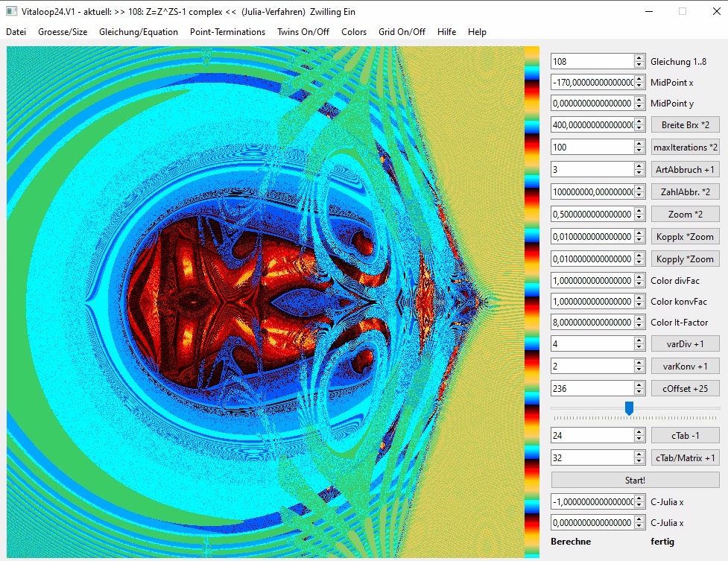Viewport: 728px width, 561px height.
Task: Decrement Zoom value with its down arrow
Action: pos(639,218)
